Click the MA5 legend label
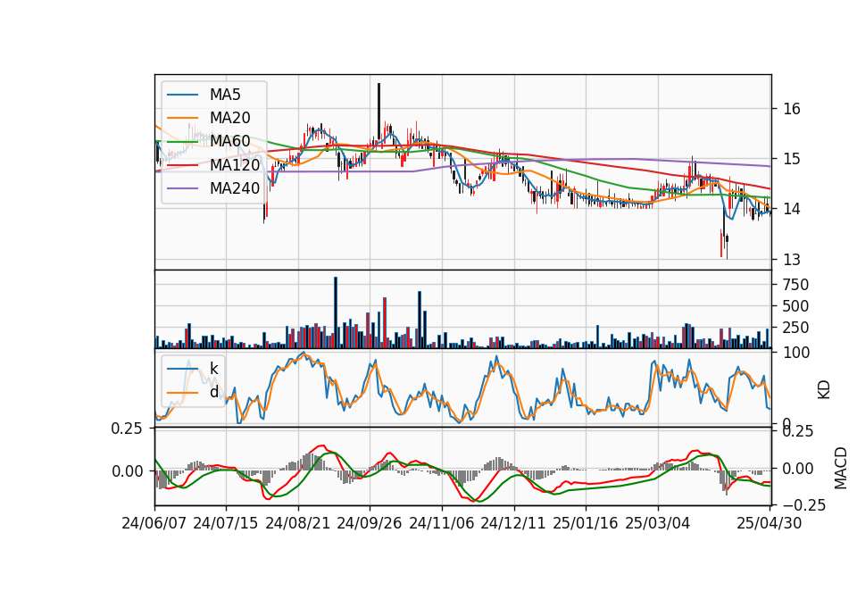857x616 pixels. (x=225, y=95)
